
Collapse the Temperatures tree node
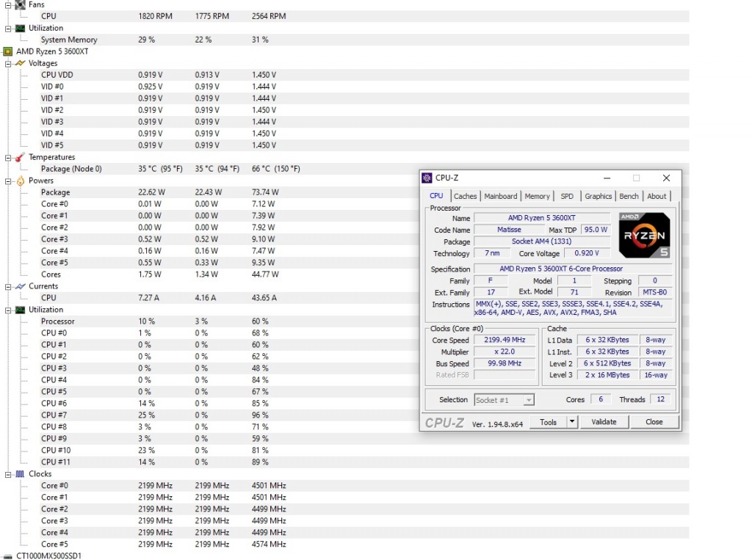click(x=8, y=158)
